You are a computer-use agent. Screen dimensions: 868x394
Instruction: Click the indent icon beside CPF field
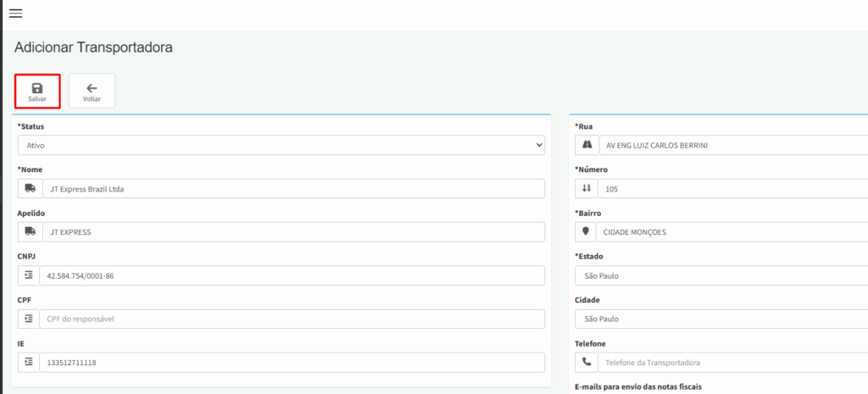pyautogui.click(x=29, y=319)
